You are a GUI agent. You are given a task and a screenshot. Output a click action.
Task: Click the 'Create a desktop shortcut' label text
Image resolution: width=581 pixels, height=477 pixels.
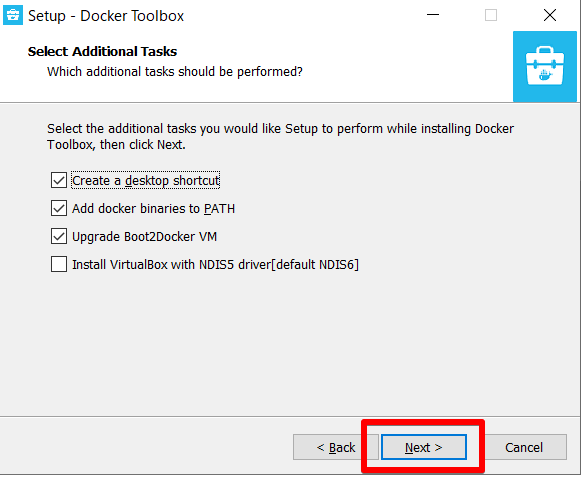[146, 180]
